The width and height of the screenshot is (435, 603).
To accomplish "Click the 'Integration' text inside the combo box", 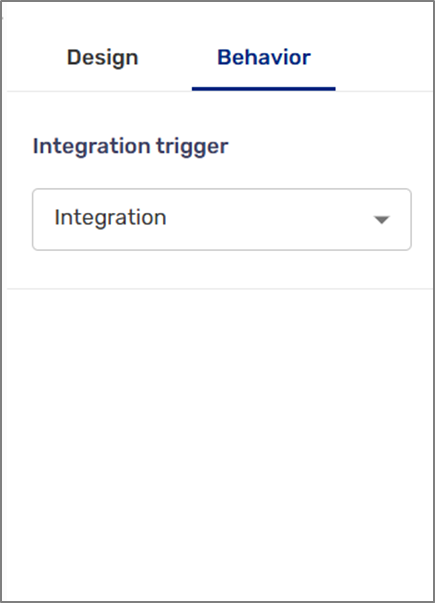I will 110,218.
